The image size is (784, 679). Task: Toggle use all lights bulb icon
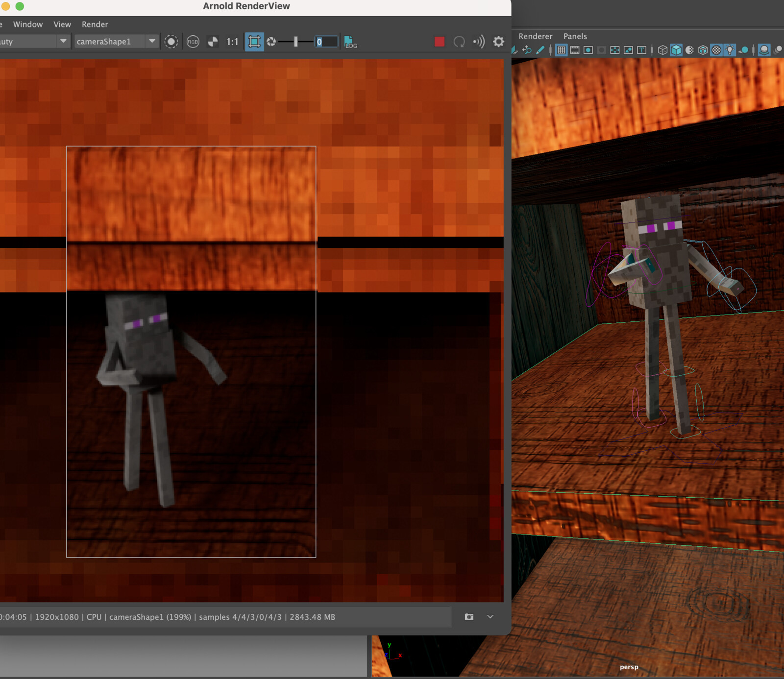pos(729,50)
